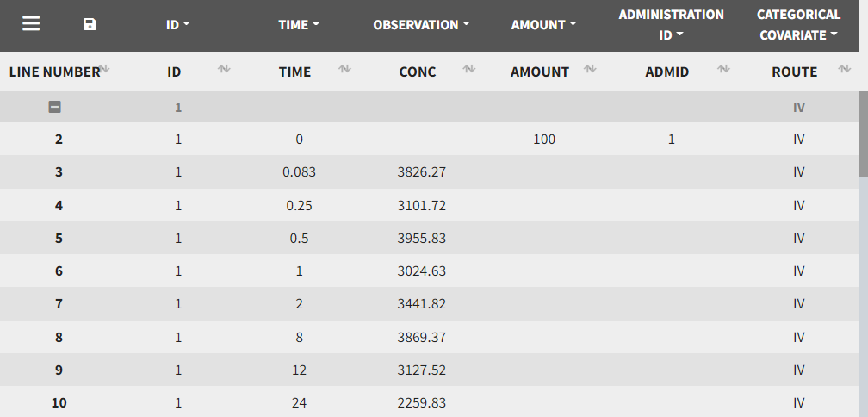868x417 pixels.
Task: Open the hamburger menu icon
Action: pyautogui.click(x=31, y=24)
